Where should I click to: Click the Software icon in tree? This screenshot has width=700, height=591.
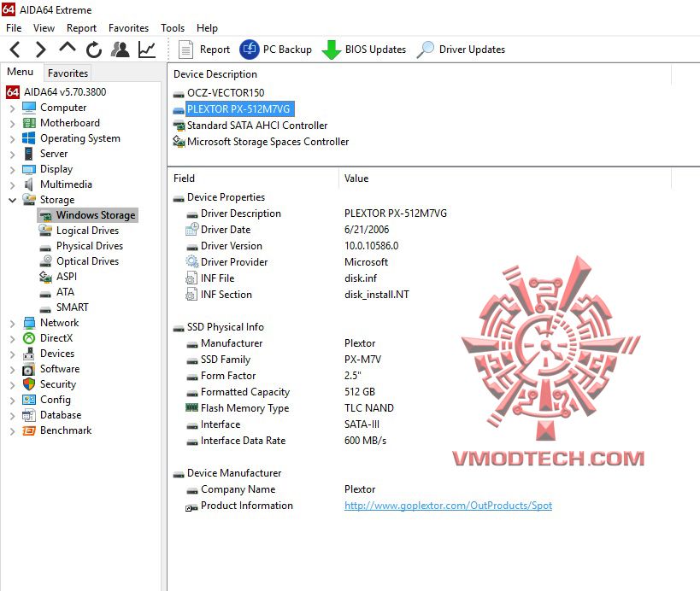pyautogui.click(x=28, y=369)
